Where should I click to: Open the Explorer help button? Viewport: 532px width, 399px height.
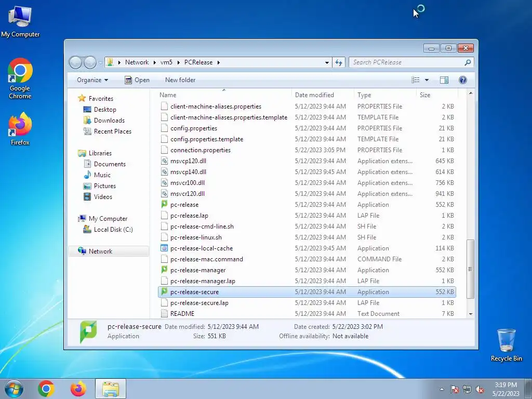(x=462, y=79)
